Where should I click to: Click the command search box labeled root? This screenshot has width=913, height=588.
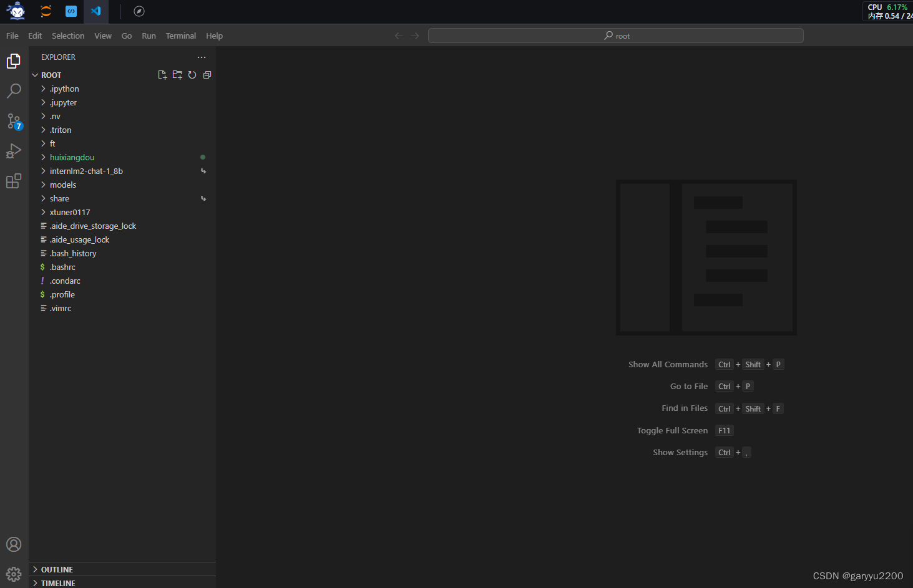point(616,36)
